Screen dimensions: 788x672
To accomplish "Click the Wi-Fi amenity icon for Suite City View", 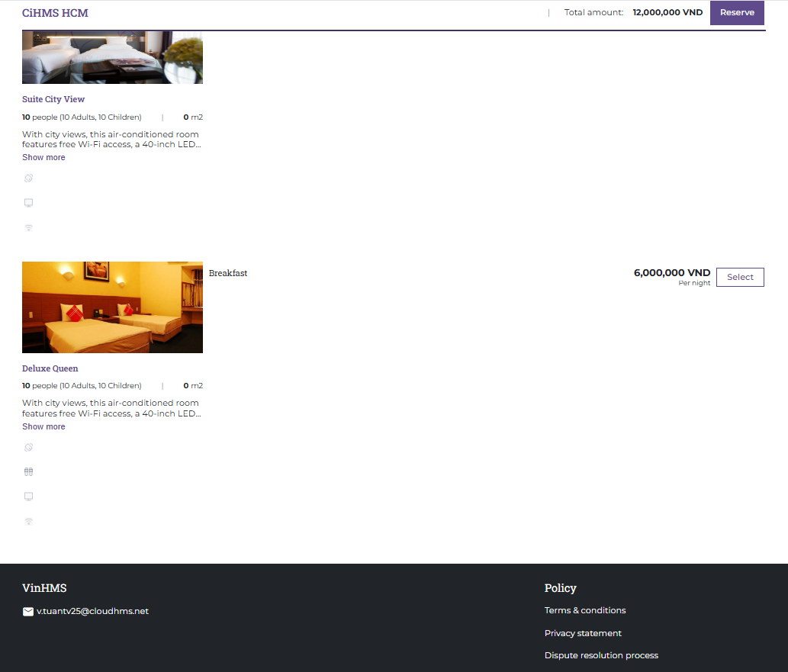I will (29, 227).
